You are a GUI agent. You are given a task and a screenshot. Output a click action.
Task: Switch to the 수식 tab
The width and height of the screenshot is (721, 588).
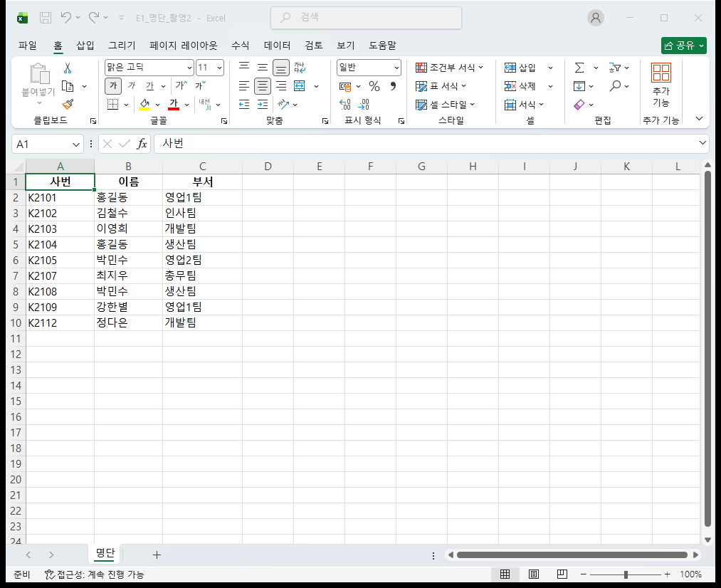coord(240,45)
